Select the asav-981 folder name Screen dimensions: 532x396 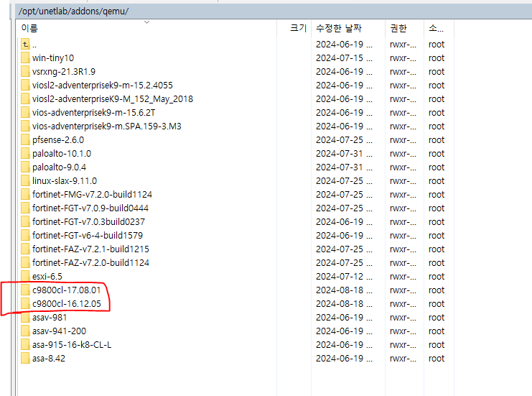tap(50, 317)
